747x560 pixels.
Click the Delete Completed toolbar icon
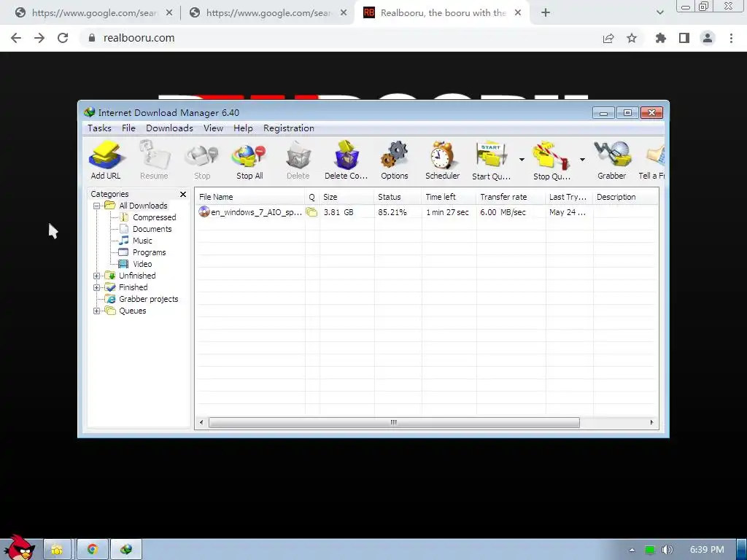pos(346,160)
